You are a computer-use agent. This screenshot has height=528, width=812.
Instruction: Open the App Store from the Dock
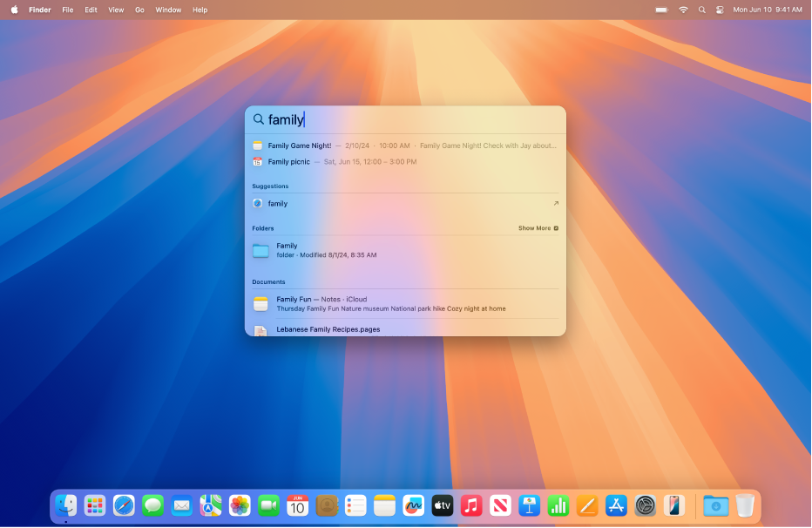616,505
